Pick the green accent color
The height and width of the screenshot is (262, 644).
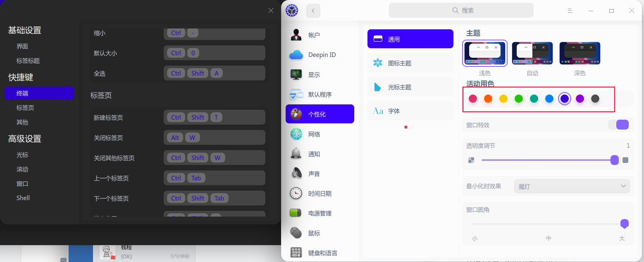tap(519, 99)
